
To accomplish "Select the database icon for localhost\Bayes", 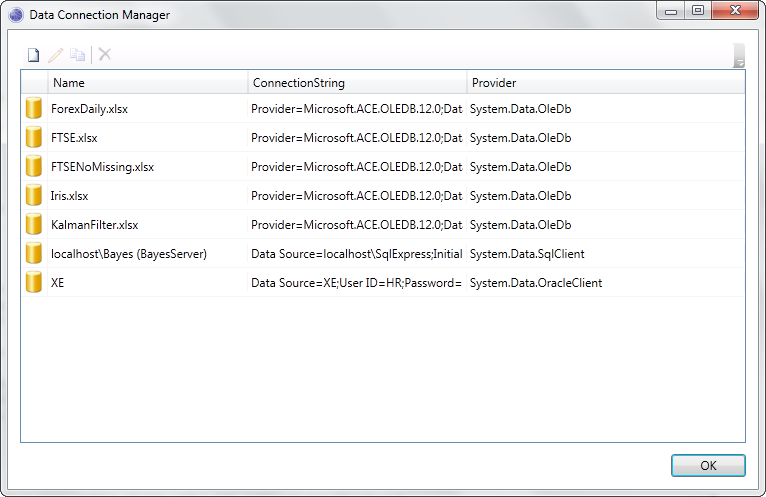I will point(34,253).
